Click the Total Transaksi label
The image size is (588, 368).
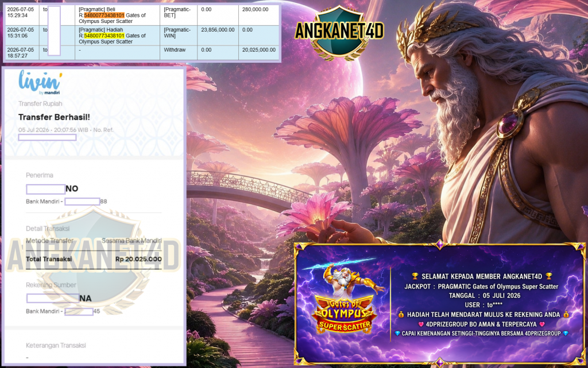point(49,259)
